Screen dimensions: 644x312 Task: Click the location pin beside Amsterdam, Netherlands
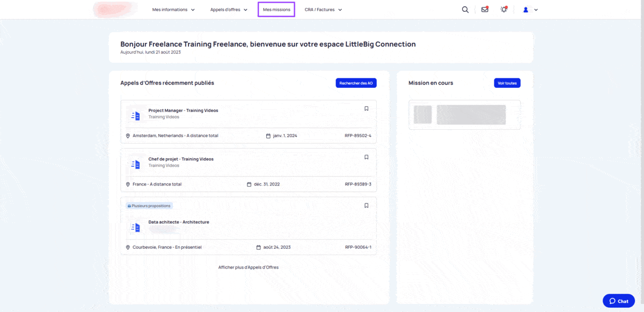pos(128,136)
